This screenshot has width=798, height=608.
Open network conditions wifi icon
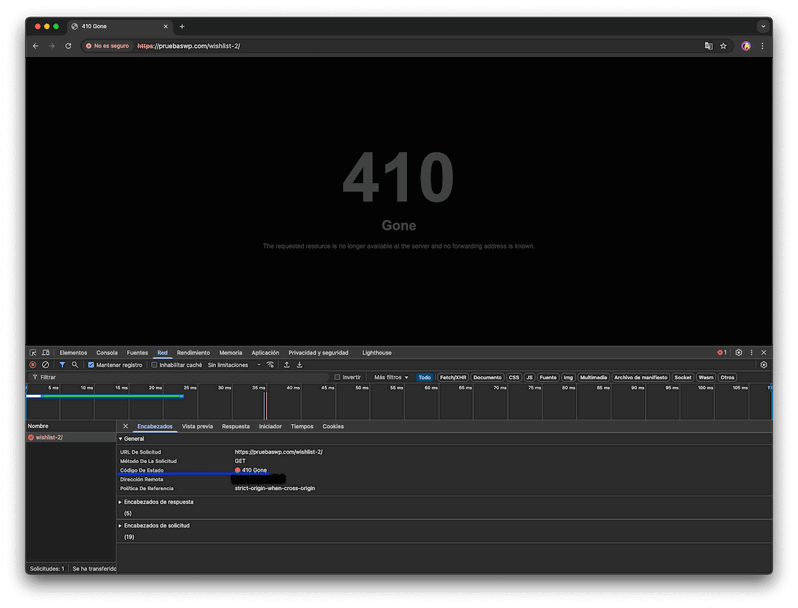click(x=270, y=365)
